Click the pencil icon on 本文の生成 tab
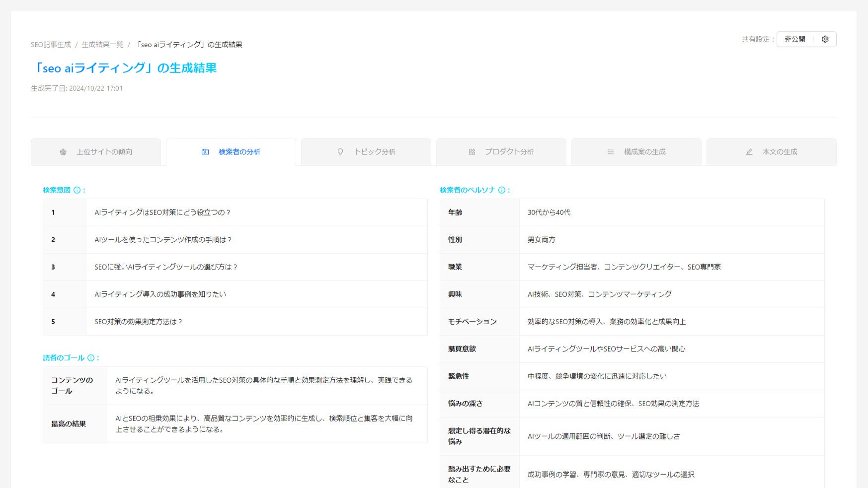 coord(749,152)
